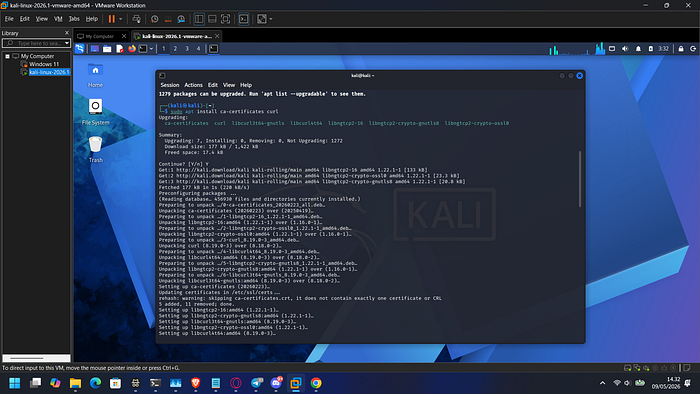Click the stretch guest display icon
Screen dimensions: 700x394
click(262, 19)
